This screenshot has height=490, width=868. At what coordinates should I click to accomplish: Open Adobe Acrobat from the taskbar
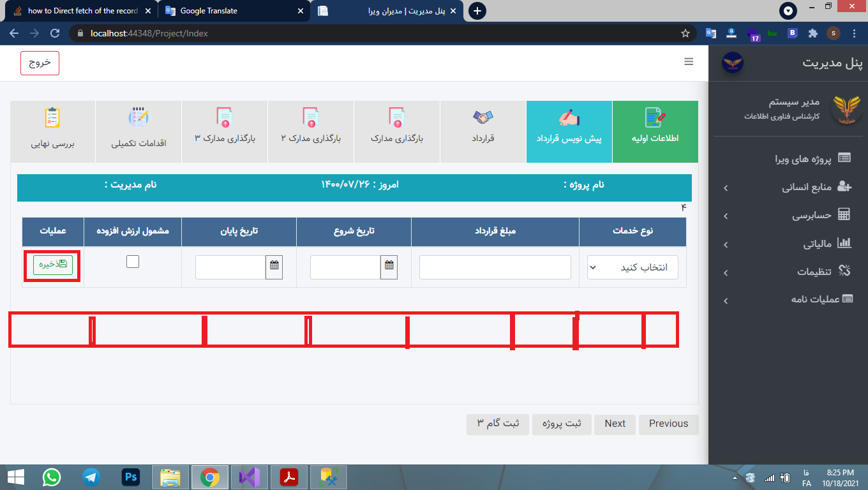[x=289, y=477]
